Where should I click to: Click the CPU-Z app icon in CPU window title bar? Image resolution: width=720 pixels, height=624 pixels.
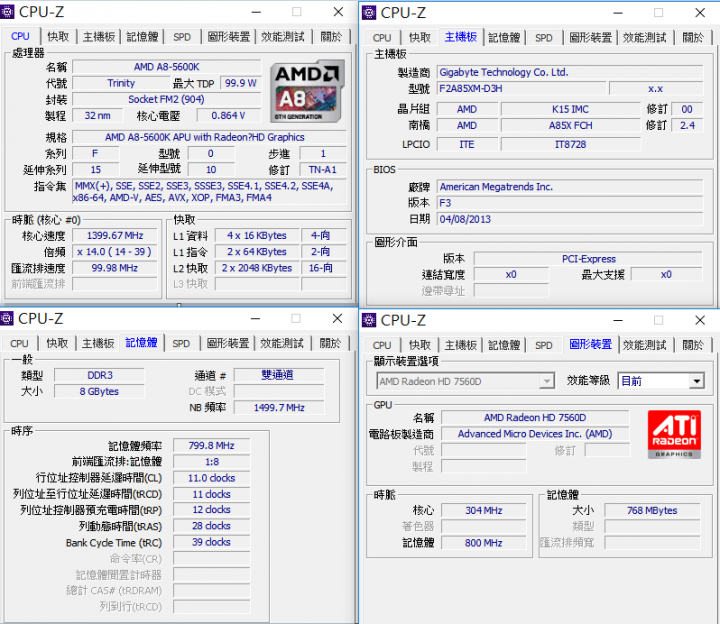(7, 12)
